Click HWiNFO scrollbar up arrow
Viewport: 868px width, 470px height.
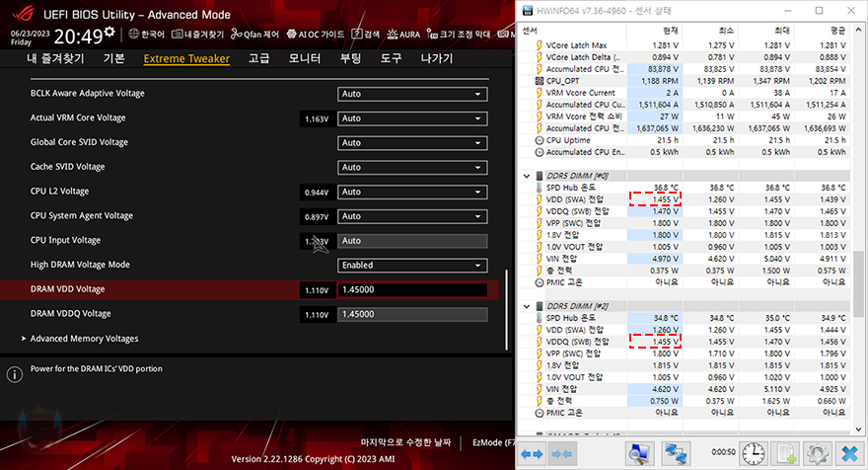[x=858, y=30]
